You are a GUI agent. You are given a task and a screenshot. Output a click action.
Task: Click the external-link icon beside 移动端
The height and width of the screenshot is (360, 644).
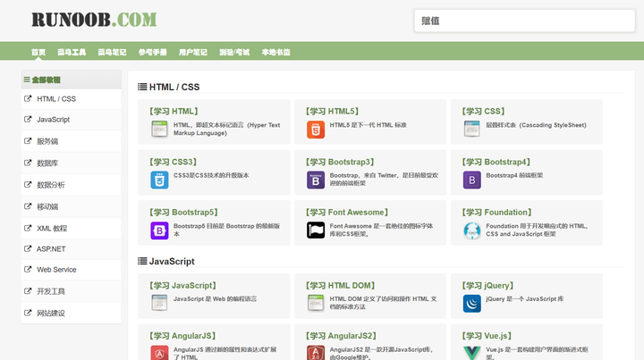(28, 205)
